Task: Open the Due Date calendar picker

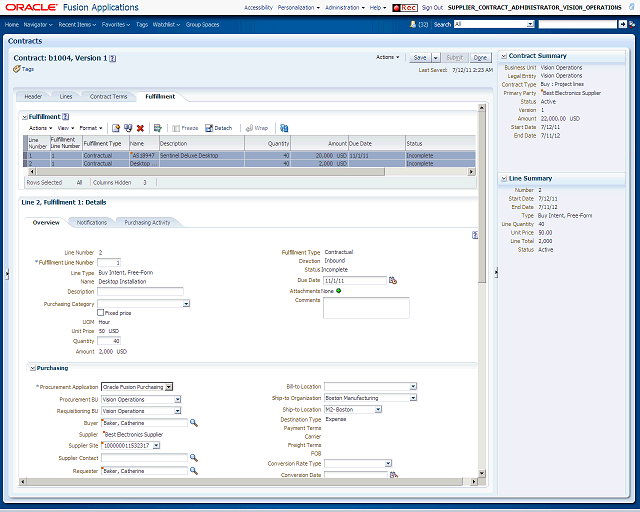Action: [393, 280]
